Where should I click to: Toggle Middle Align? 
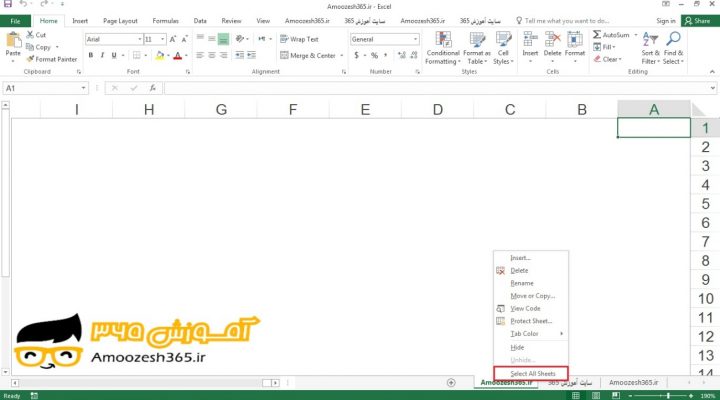(x=212, y=39)
